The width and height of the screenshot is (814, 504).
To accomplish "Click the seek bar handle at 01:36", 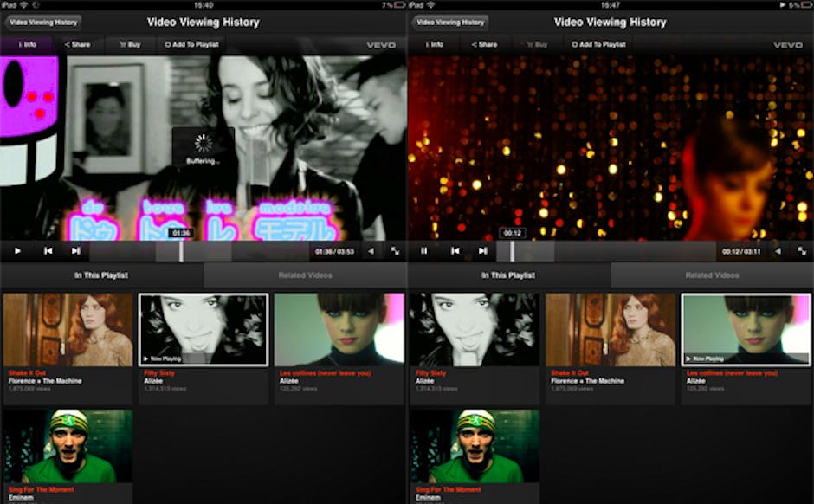I will (x=181, y=251).
